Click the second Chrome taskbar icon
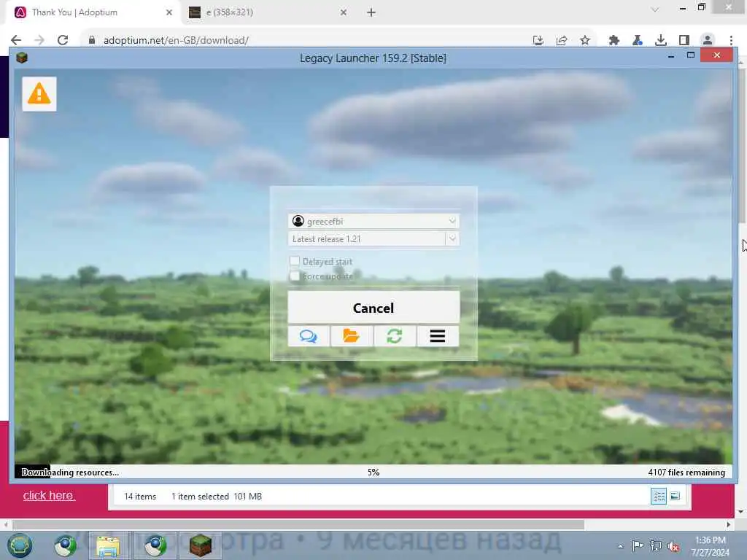The height and width of the screenshot is (560, 747). pyautogui.click(x=155, y=545)
